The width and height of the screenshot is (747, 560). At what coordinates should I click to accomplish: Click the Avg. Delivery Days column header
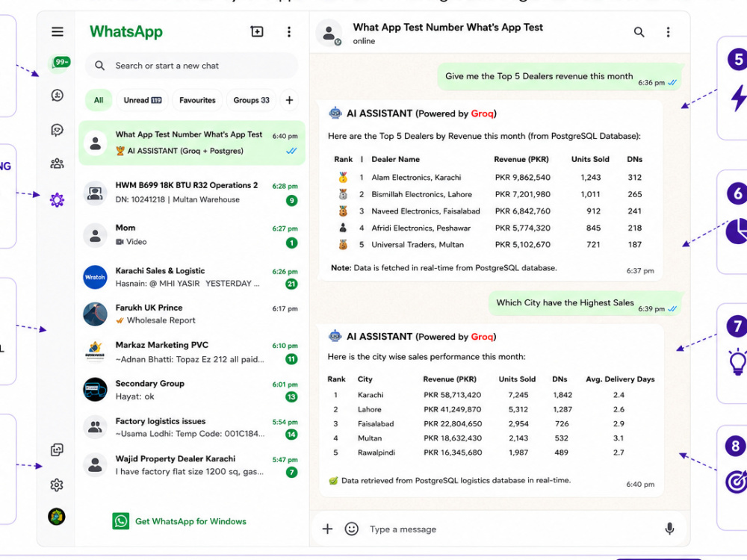620,379
